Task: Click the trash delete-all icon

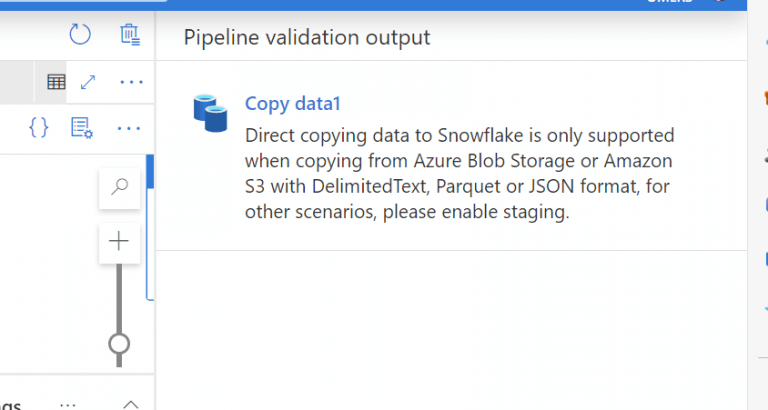Action: (x=130, y=35)
